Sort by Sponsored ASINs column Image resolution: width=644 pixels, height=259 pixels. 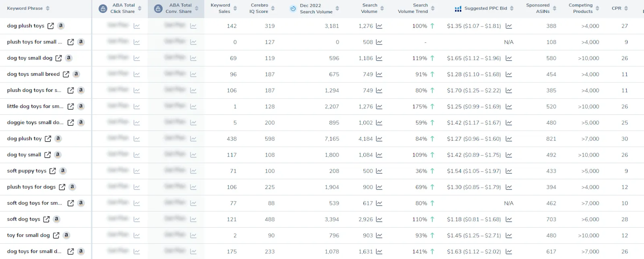pos(555,8)
